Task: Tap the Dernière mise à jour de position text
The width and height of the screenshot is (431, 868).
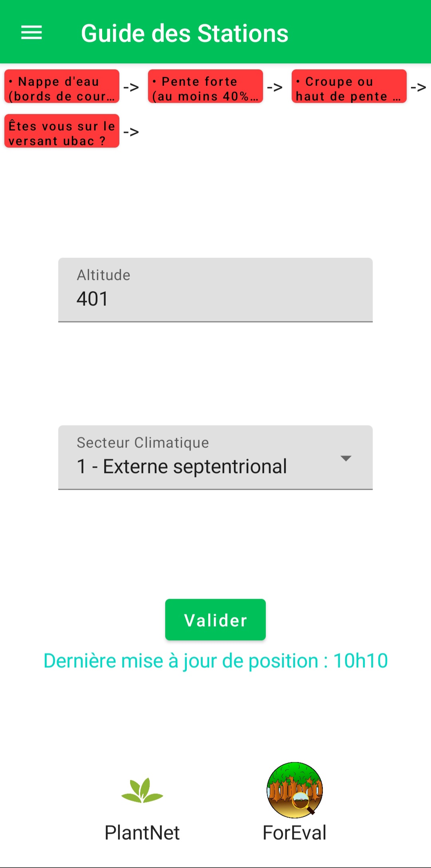Action: click(x=215, y=661)
